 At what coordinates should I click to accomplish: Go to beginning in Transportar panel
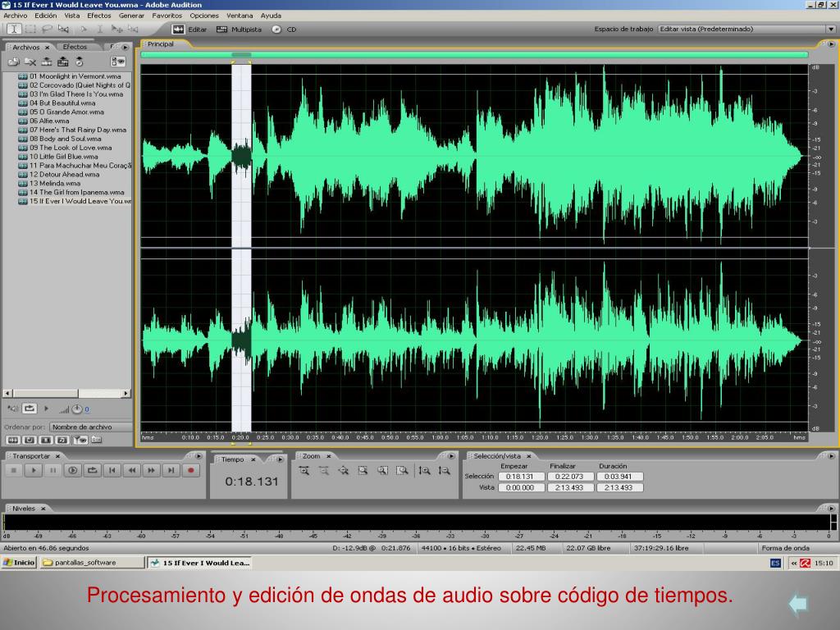112,470
